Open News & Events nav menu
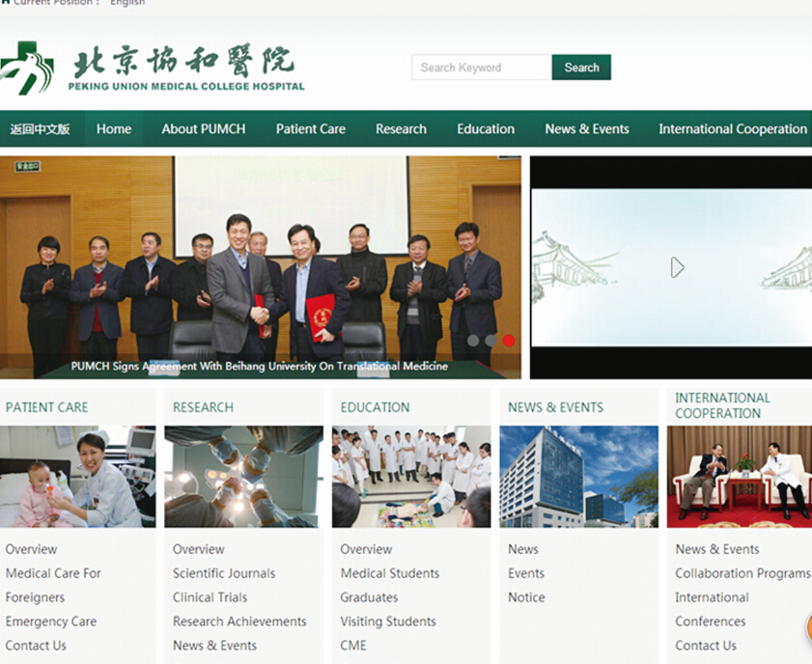812x664 pixels. [587, 129]
